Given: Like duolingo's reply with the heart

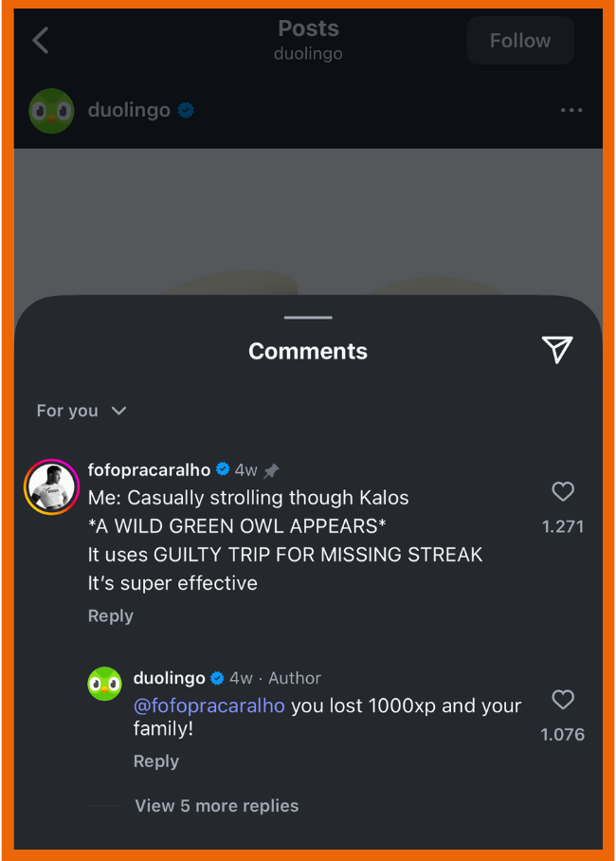Looking at the screenshot, I should pos(563,700).
